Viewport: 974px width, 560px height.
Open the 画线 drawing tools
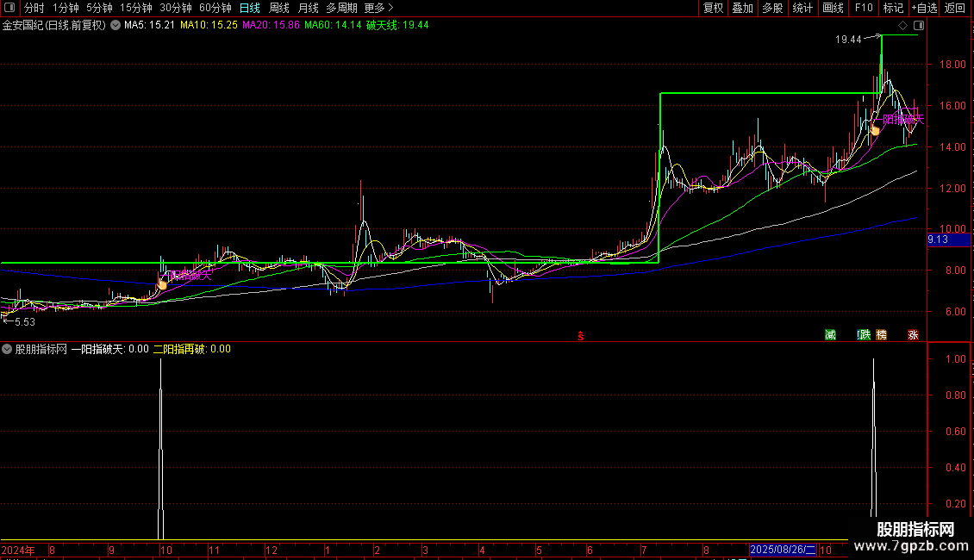coord(833,8)
